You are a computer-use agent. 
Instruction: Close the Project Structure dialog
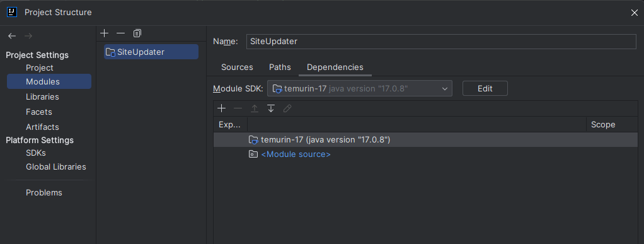click(634, 13)
